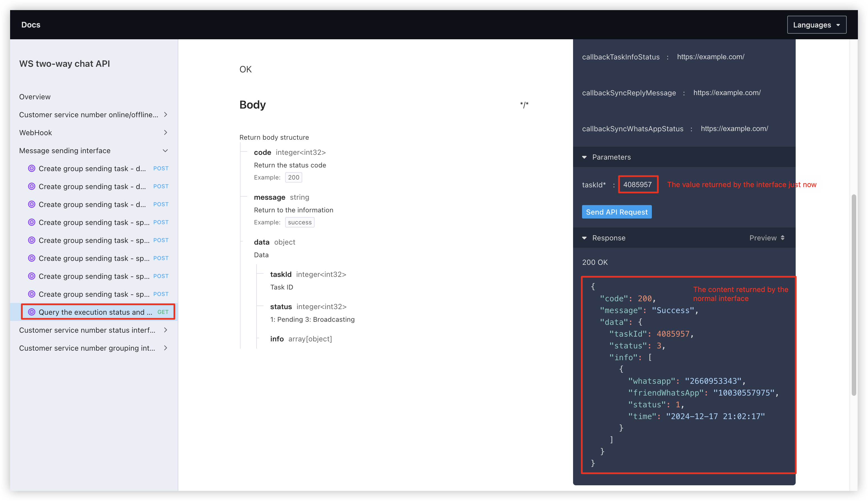868x501 pixels.
Task: Expand Customer service number status interface
Action: point(166,330)
